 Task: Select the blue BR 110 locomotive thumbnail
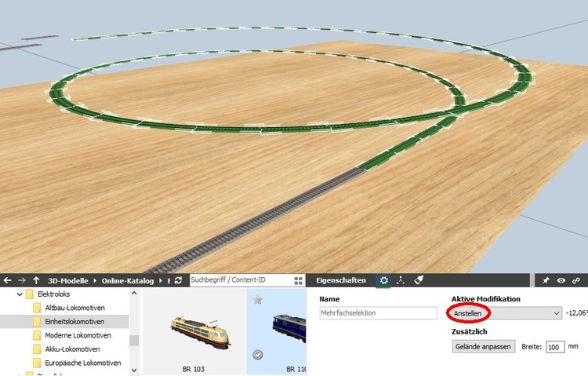pos(289,328)
